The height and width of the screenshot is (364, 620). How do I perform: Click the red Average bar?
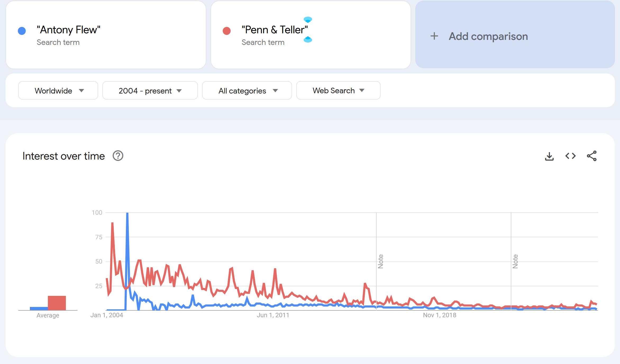point(57,303)
